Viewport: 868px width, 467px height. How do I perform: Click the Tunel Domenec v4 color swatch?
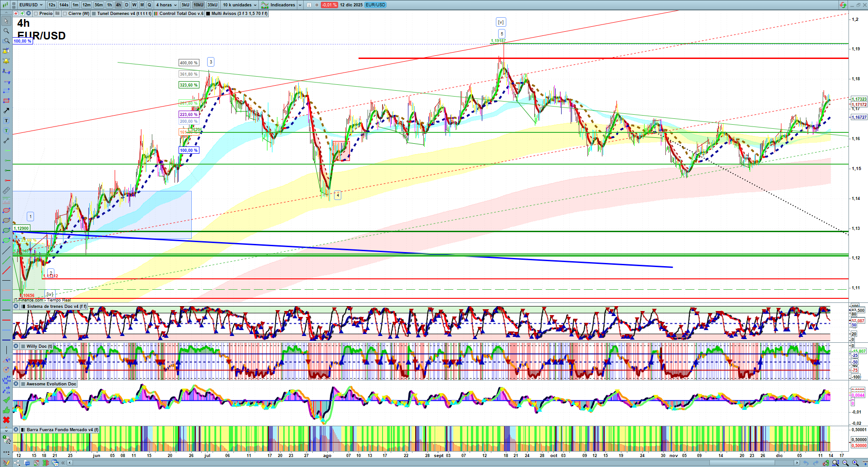coord(94,14)
